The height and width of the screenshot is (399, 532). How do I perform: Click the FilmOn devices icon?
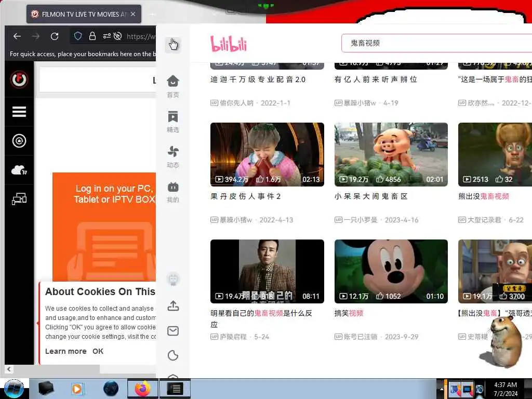19,199
